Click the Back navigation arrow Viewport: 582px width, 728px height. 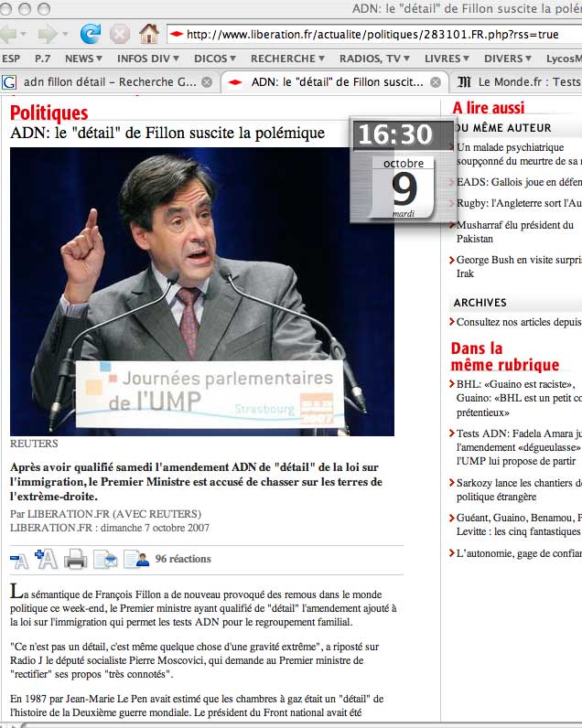click(x=8, y=34)
